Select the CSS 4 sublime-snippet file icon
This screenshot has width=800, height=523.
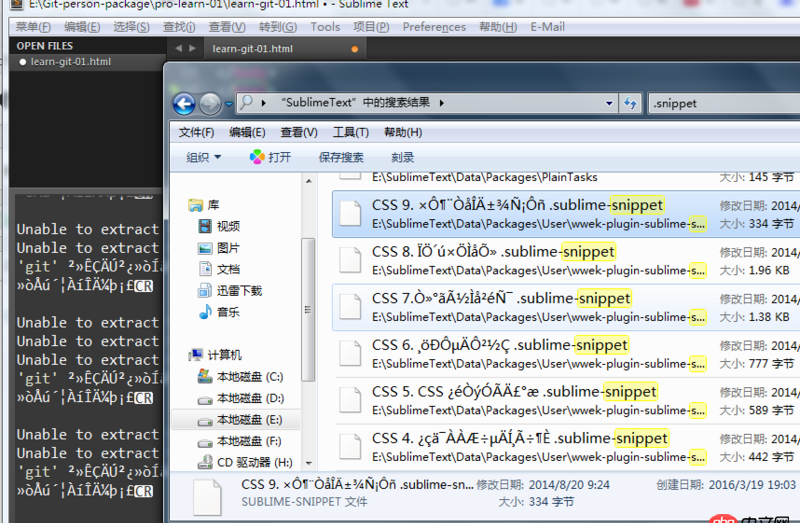click(x=350, y=446)
